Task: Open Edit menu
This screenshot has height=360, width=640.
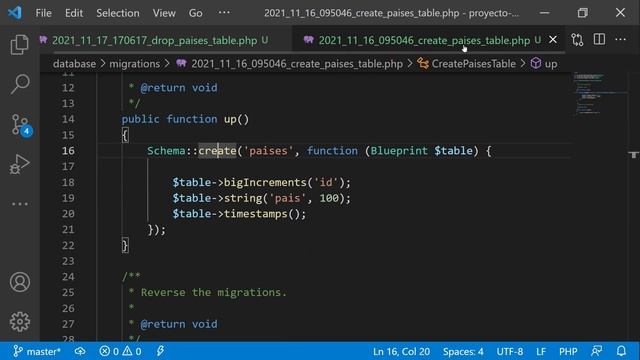Action: click(x=74, y=13)
